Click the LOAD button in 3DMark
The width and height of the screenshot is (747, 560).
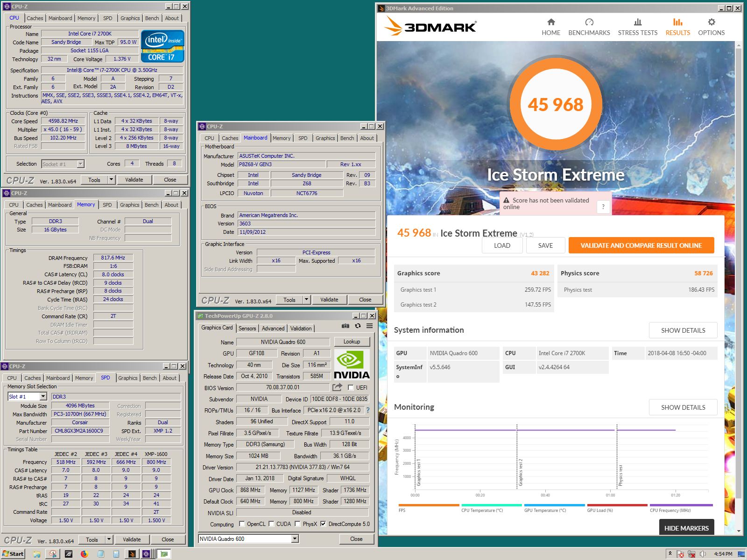502,245
